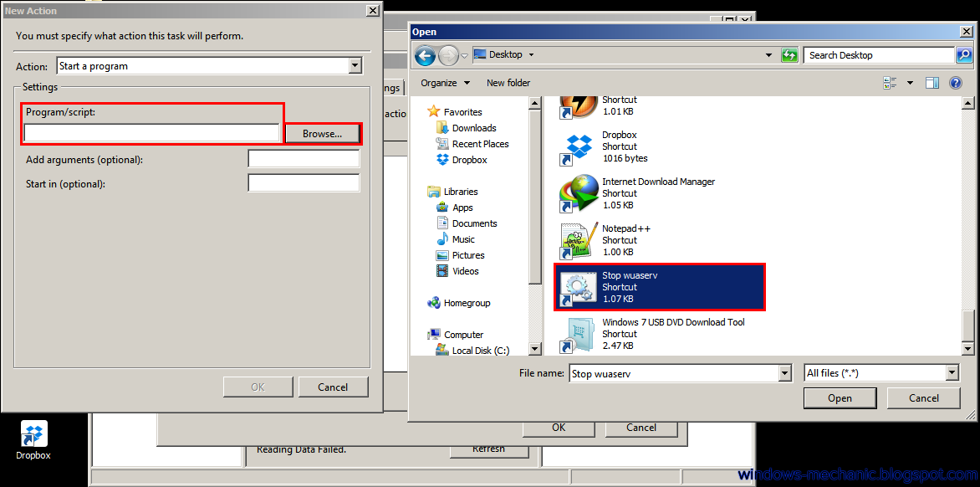
Task: Open the Action dropdown in New Action
Action: point(355,65)
